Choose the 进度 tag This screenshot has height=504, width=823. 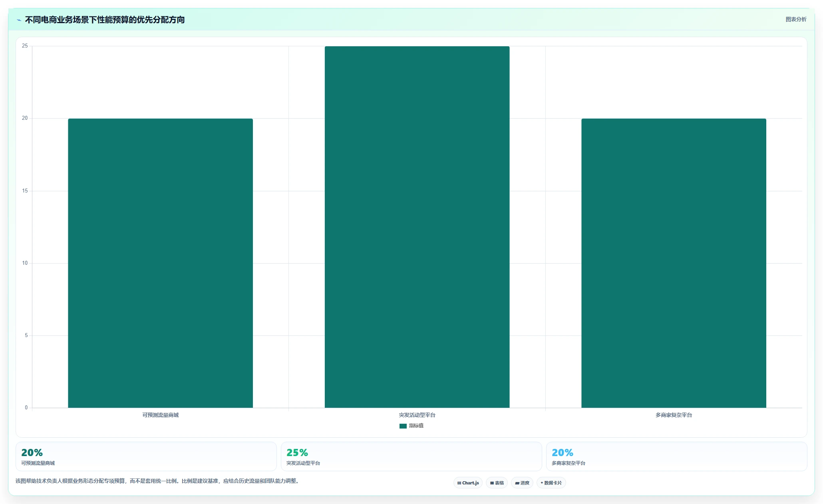click(x=522, y=483)
